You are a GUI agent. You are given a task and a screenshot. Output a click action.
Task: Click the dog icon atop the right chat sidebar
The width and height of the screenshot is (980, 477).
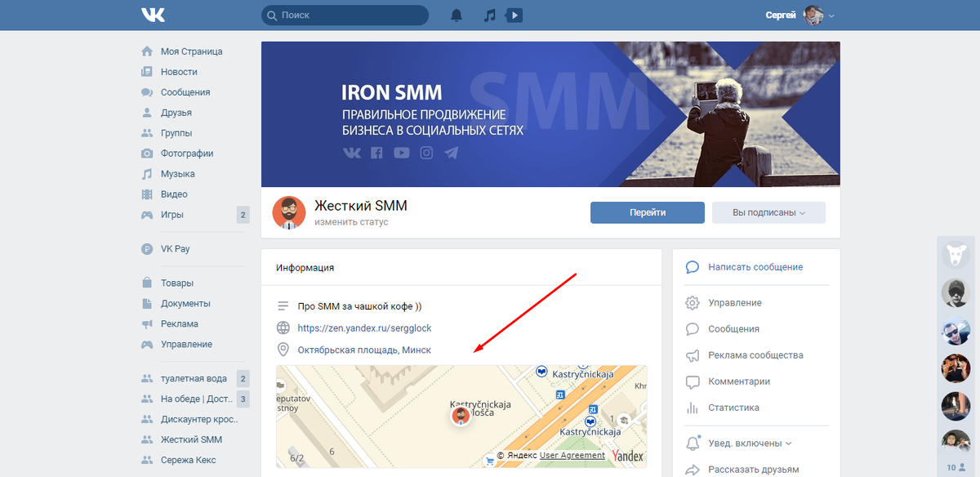coord(956,255)
